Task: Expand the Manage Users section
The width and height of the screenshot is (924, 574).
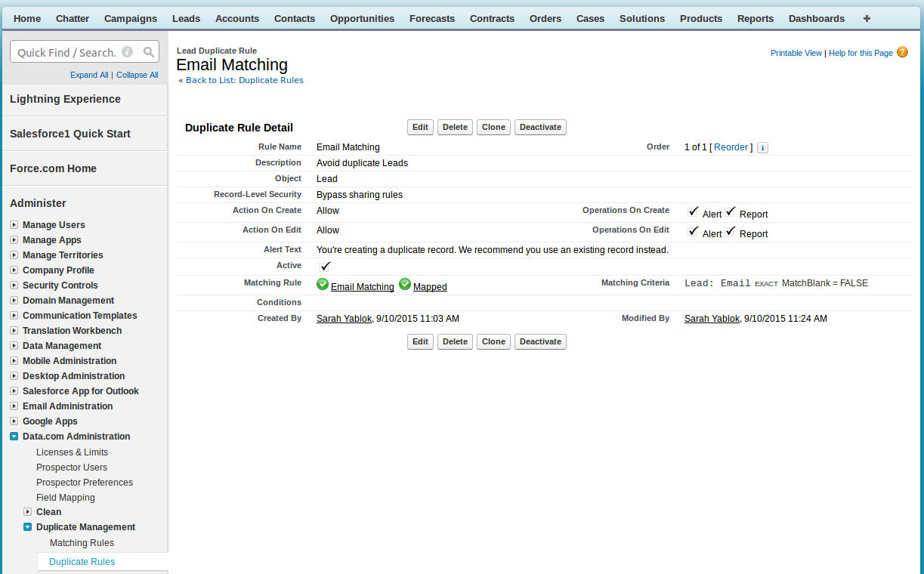Action: (14, 225)
